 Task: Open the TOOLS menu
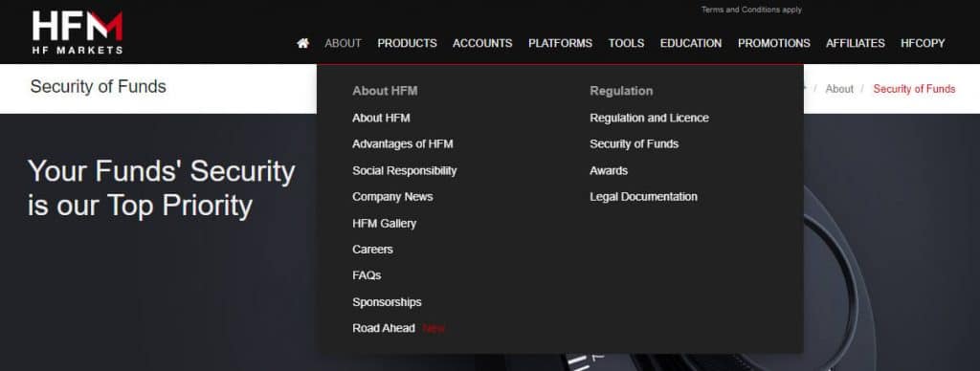click(626, 43)
